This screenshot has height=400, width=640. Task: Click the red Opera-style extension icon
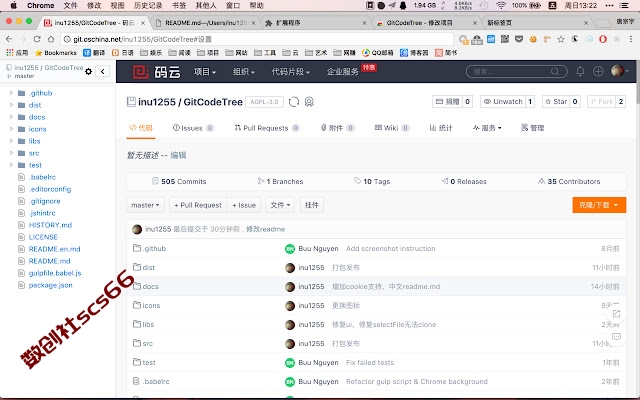(x=603, y=39)
